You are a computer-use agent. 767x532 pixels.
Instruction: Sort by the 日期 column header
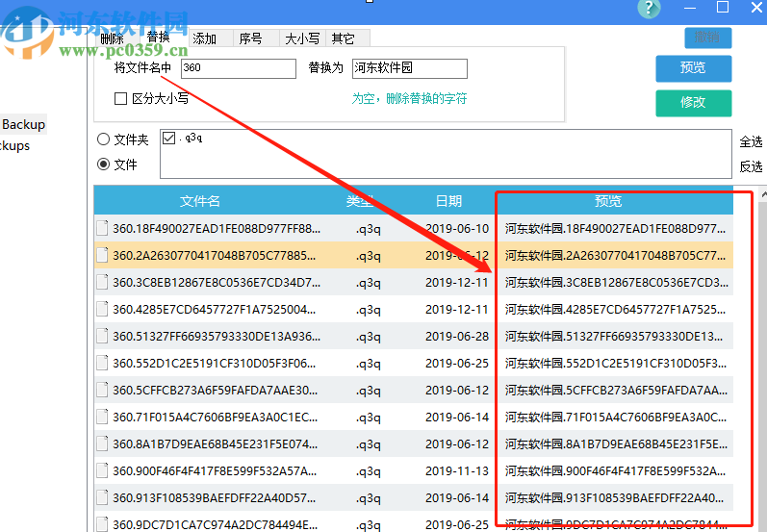448,201
